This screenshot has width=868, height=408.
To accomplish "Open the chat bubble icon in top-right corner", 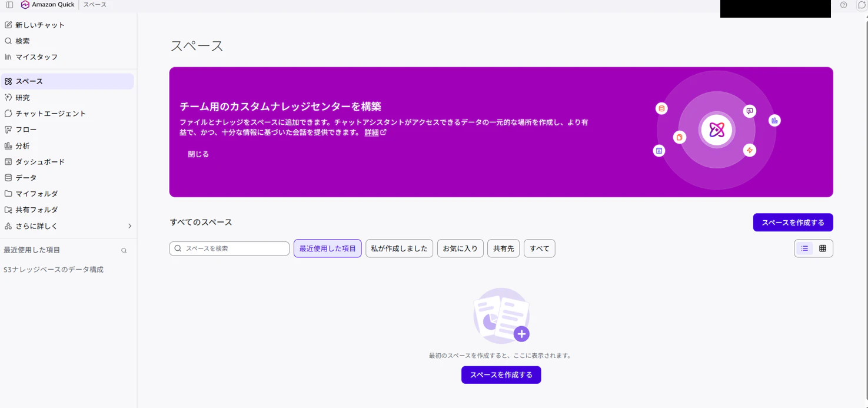I will point(862,5).
